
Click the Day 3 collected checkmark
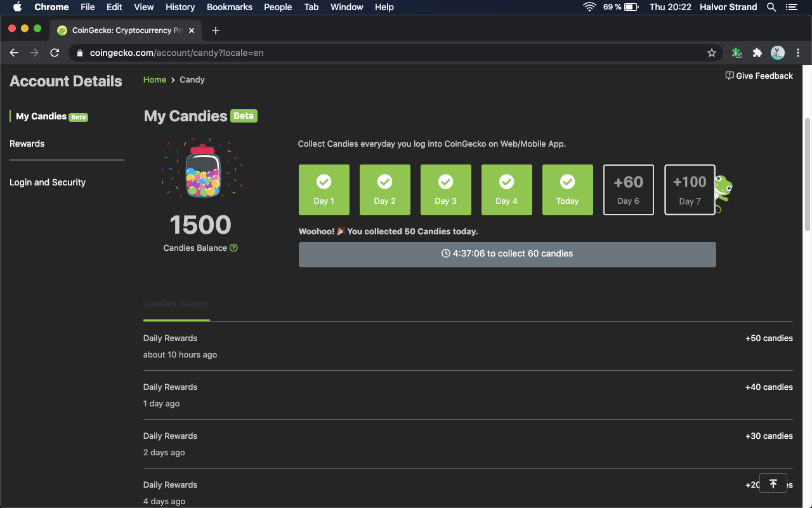point(445,182)
